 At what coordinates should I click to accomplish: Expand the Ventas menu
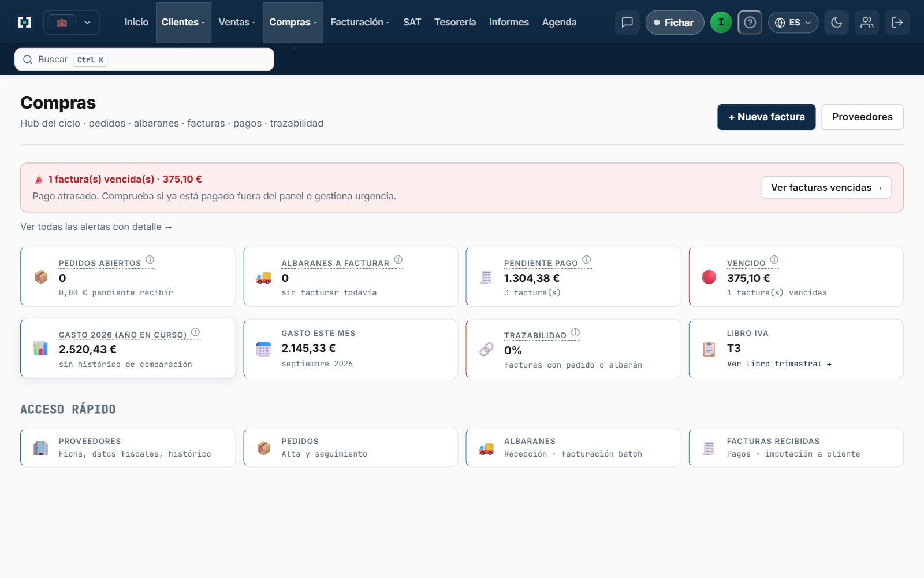point(237,22)
